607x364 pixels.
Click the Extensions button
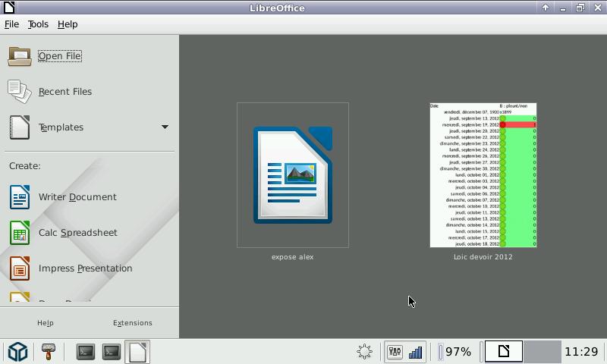pyautogui.click(x=133, y=323)
